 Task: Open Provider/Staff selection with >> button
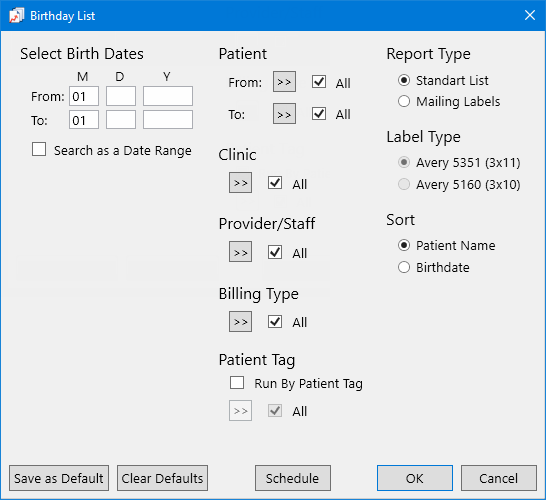click(240, 252)
